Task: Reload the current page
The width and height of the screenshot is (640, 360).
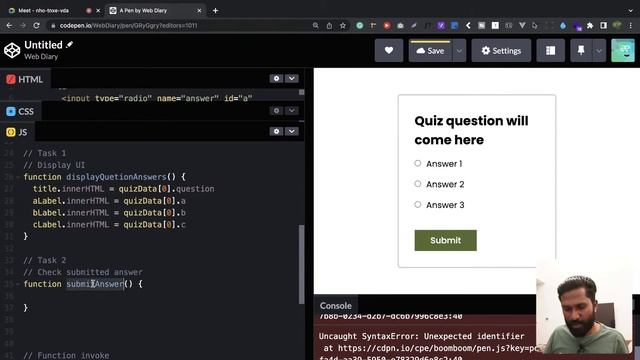Action: 36,25
